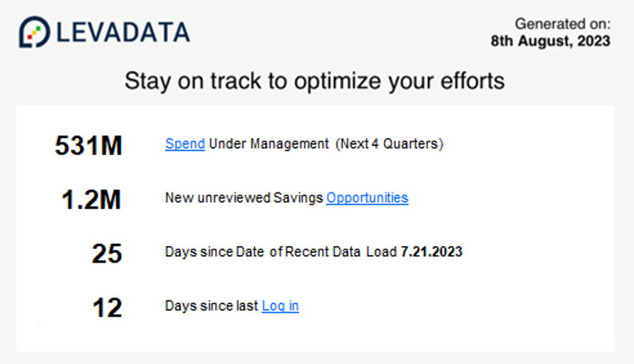Select the 8th August, 2023 date

[x=550, y=41]
